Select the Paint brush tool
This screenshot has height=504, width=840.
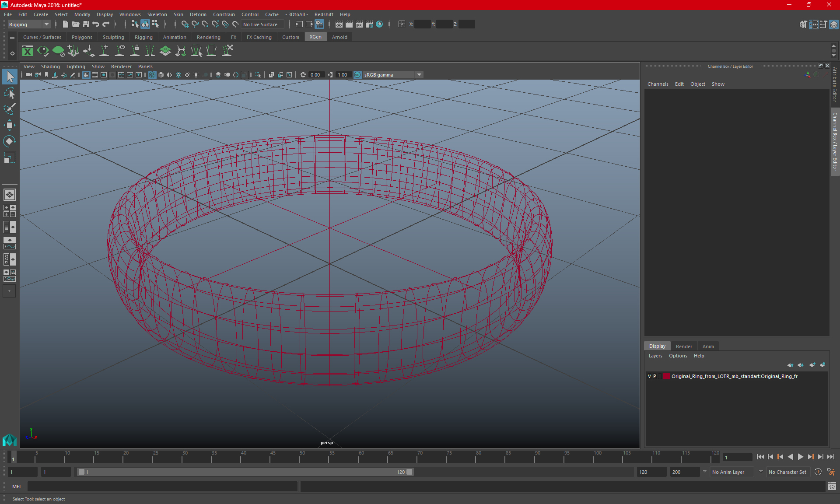click(x=9, y=108)
